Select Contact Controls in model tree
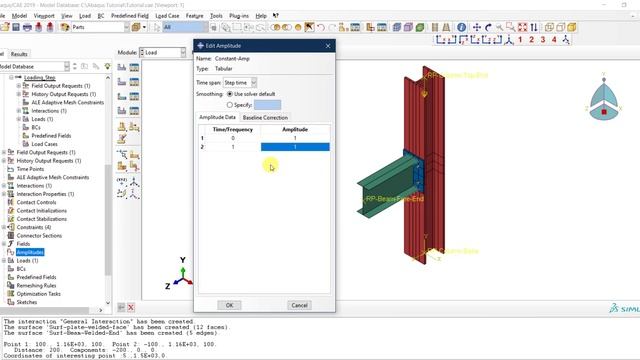This screenshot has width=640, height=360. [x=36, y=202]
